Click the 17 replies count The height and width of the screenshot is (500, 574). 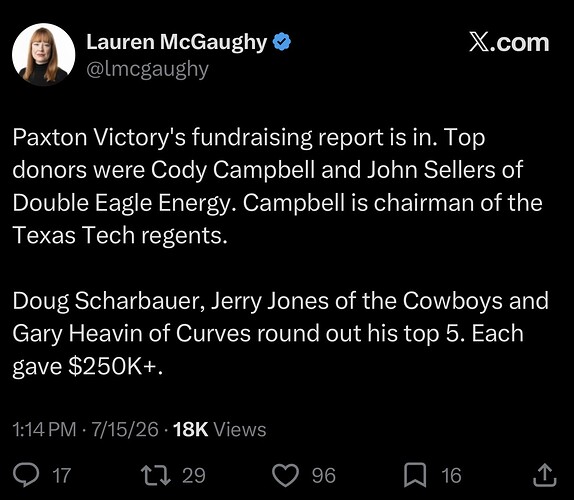[62, 475]
